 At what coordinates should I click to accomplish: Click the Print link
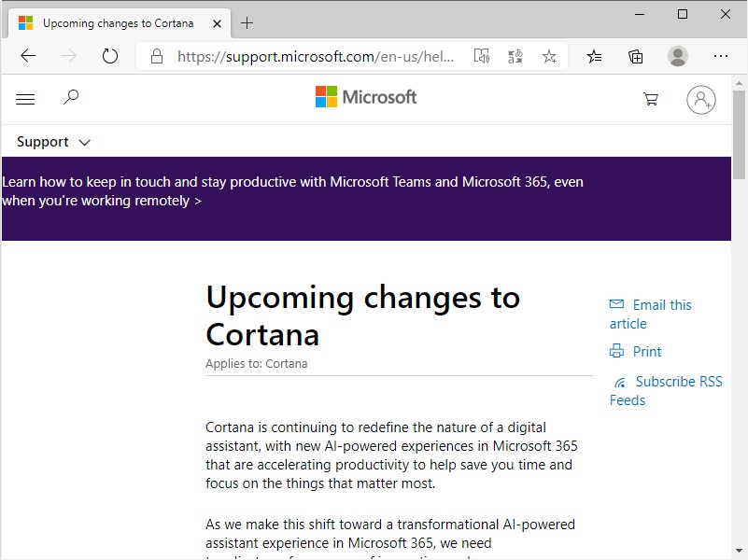tap(646, 352)
